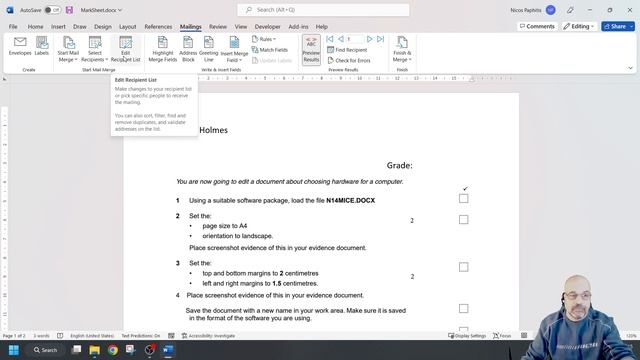Open Select Recipients dropdown

tap(95, 49)
